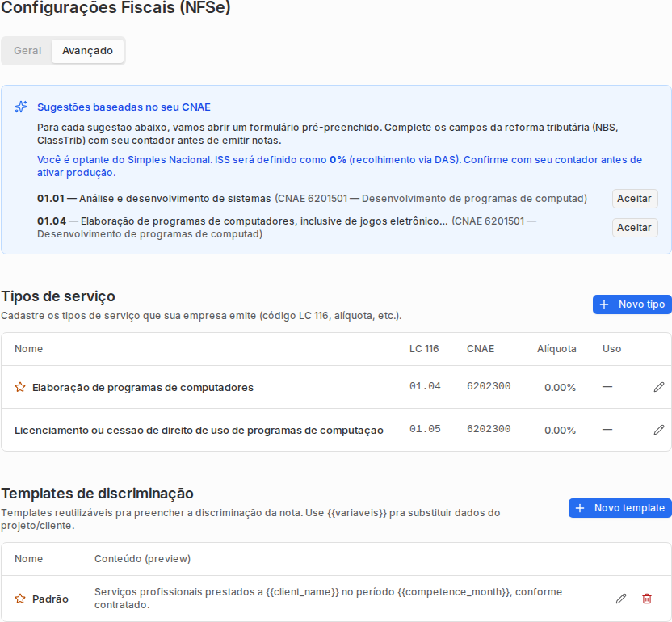
Task: Click the Simples Nacional ISS 0% notice text
Action: [339, 166]
